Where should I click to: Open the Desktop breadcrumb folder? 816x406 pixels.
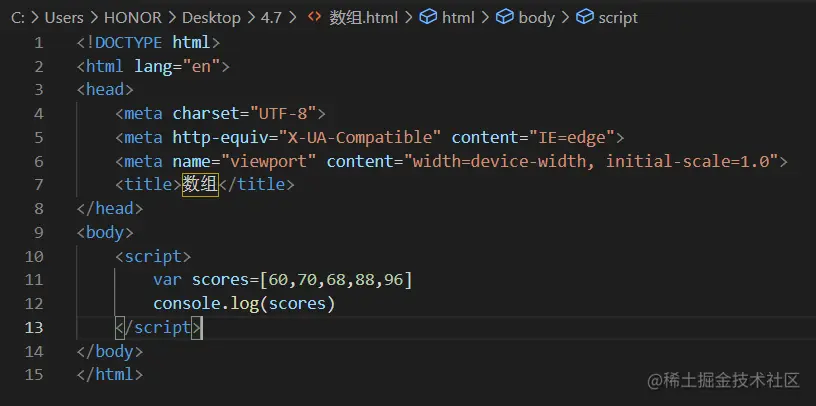point(211,18)
